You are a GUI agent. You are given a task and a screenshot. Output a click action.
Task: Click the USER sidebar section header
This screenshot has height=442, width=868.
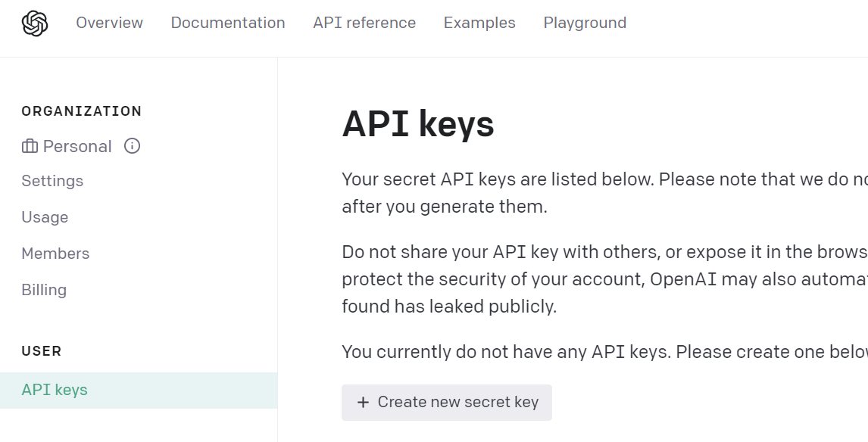[x=42, y=351]
